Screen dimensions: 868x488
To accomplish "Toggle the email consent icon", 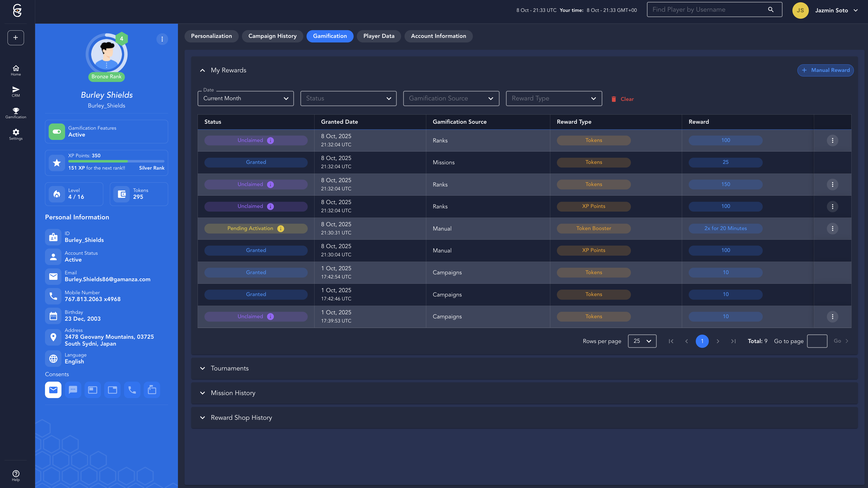I will click(x=53, y=390).
